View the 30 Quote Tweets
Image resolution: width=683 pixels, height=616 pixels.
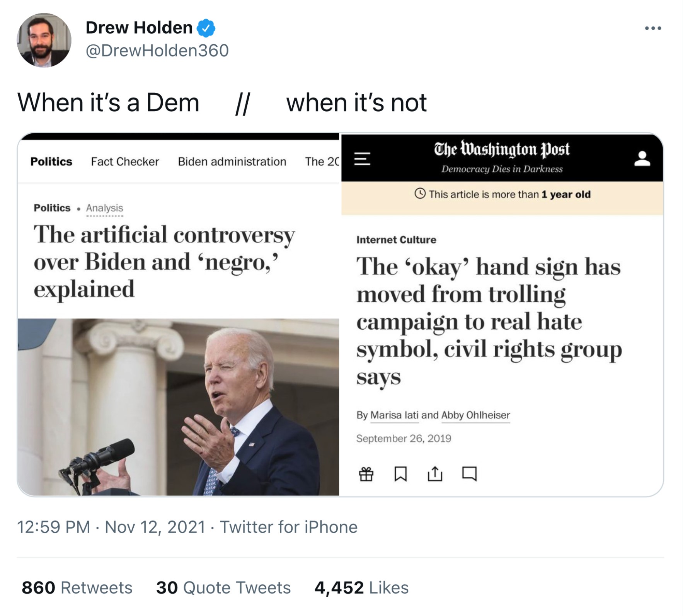click(223, 587)
